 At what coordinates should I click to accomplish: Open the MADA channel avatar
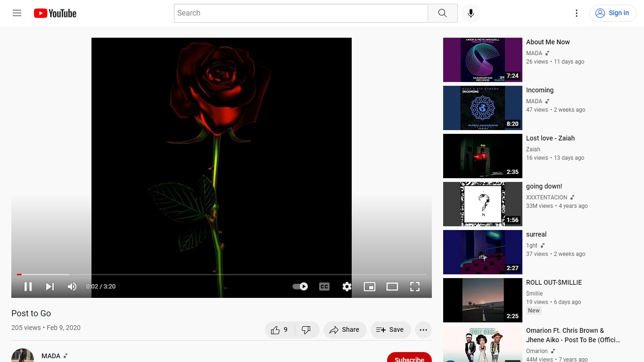pos(23,355)
